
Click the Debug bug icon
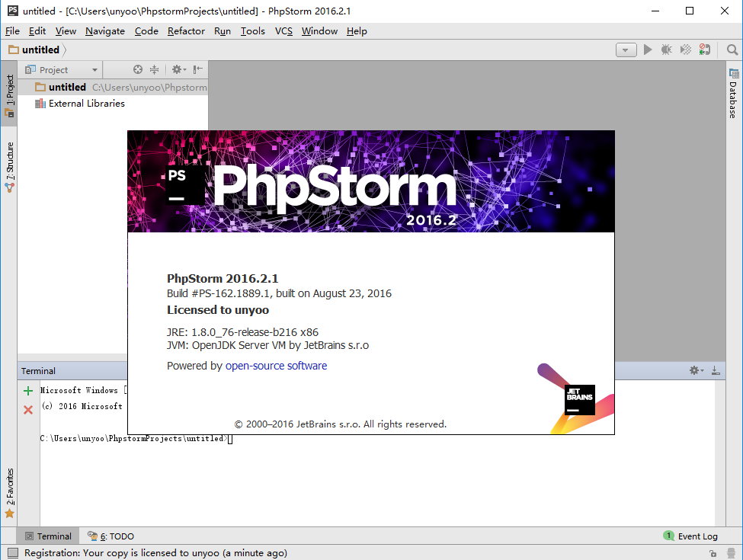click(x=666, y=50)
